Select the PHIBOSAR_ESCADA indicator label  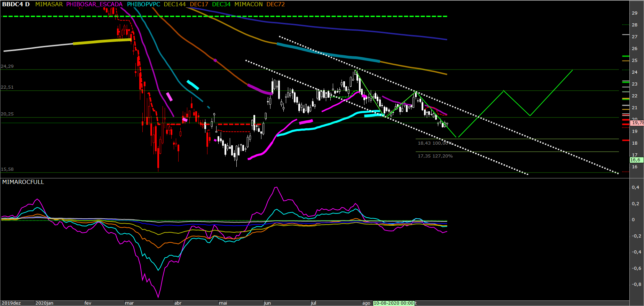pyautogui.click(x=94, y=4)
